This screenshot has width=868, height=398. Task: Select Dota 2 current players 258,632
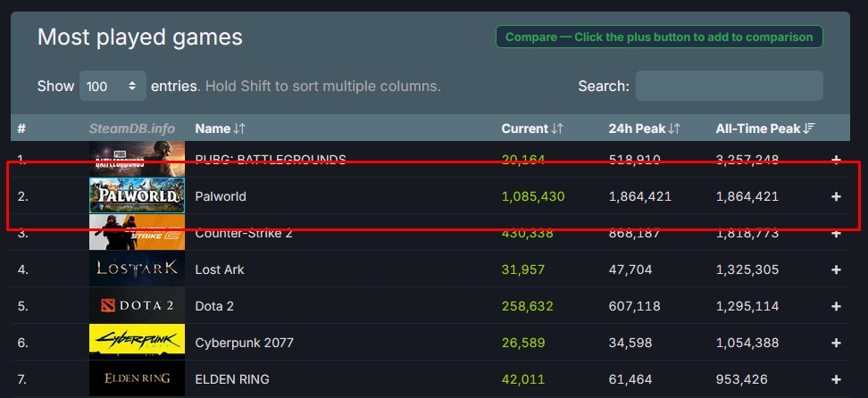click(x=527, y=306)
